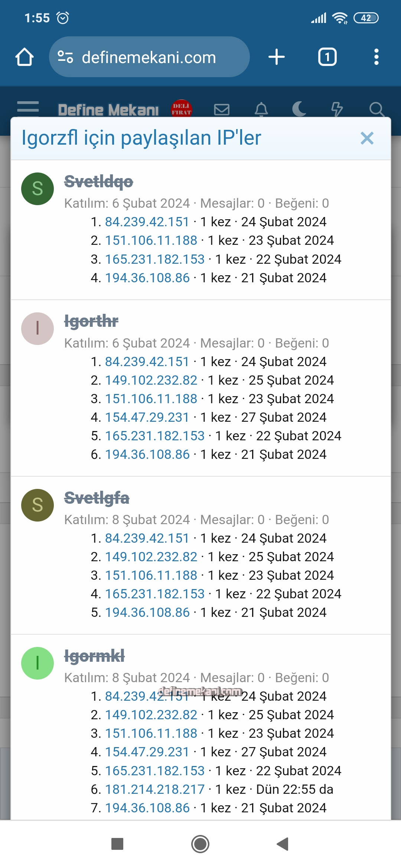This screenshot has height=868, width=401.
Task: Open the notifications bell
Action: pyautogui.click(x=261, y=109)
